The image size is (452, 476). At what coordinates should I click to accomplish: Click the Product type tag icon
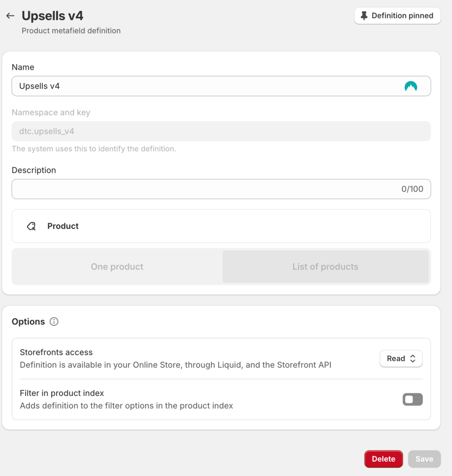[32, 226]
